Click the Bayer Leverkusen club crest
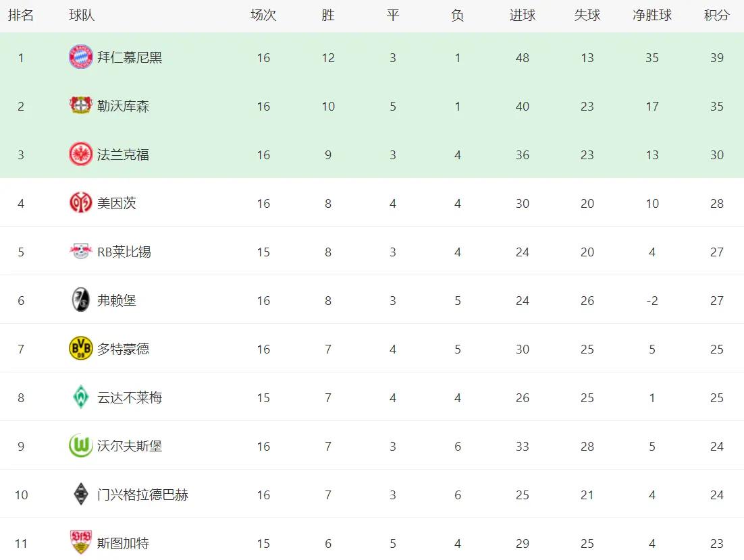This screenshot has width=744, height=560. coord(81,106)
